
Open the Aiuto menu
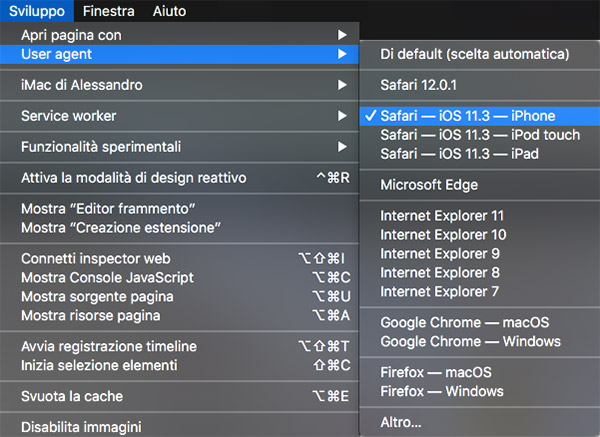click(x=170, y=11)
